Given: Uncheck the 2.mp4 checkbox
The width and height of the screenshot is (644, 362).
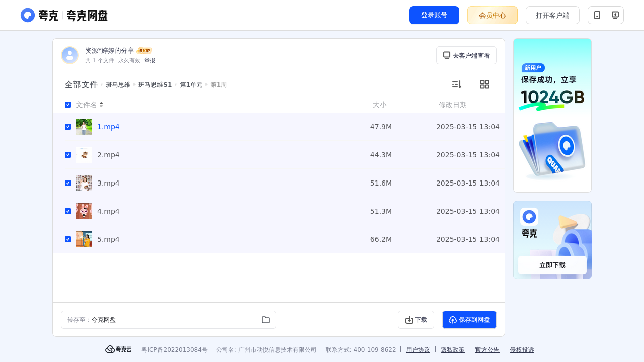Looking at the screenshot, I should 68,155.
